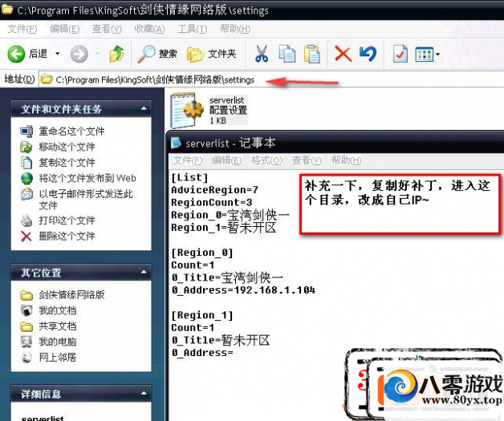Viewport: 504px width, 421px height.
Task: Click 以电子邮件形式发送此文件 link
Action: 86,200
